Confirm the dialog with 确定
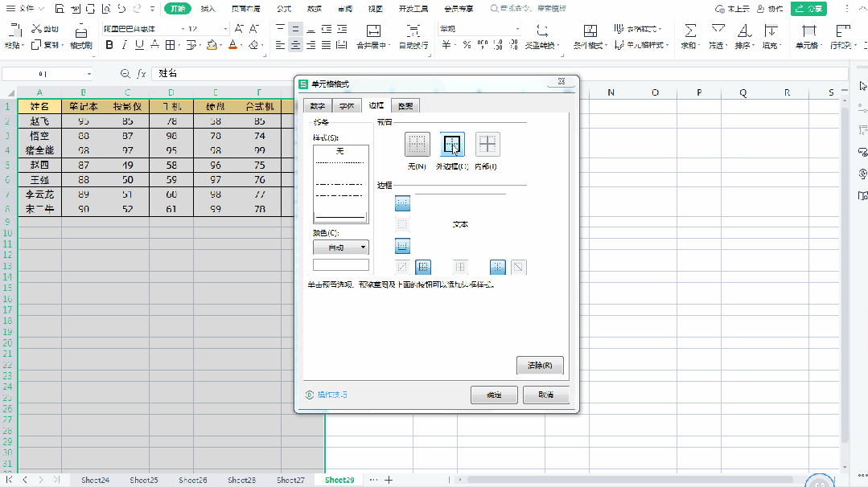 (x=494, y=395)
